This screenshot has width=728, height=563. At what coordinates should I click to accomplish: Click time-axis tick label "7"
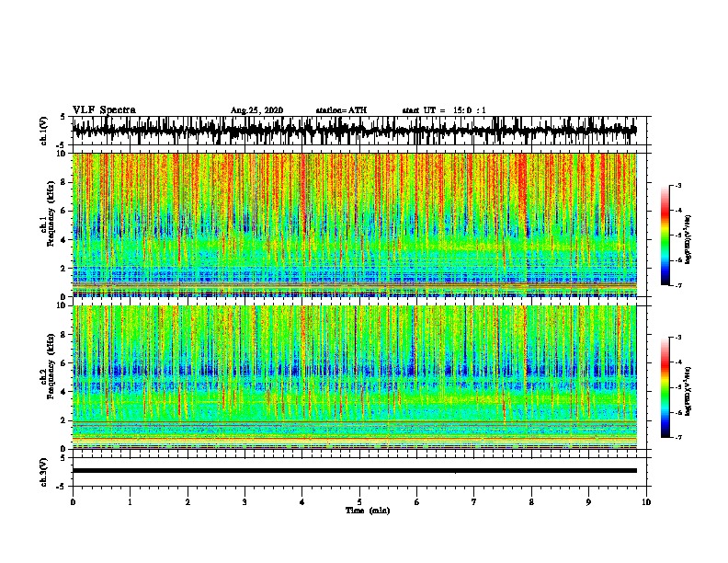474,502
